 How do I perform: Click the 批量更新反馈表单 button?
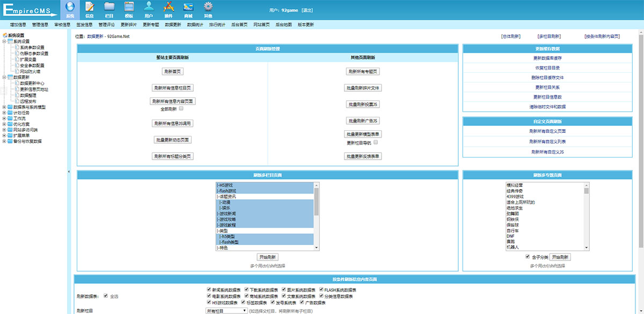click(x=363, y=156)
